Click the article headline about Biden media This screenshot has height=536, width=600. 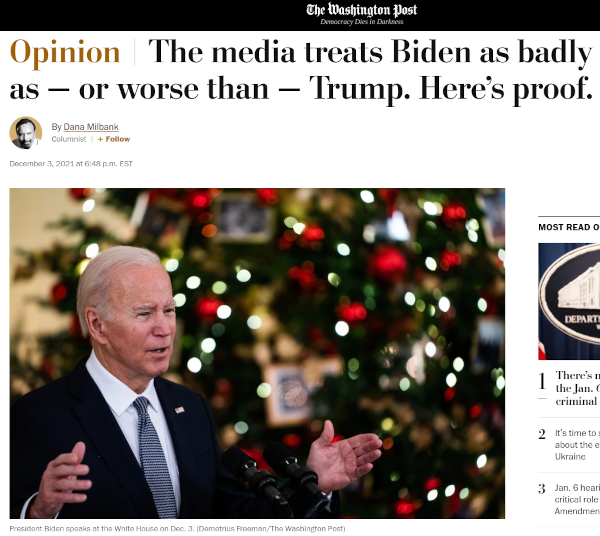[x=302, y=71]
